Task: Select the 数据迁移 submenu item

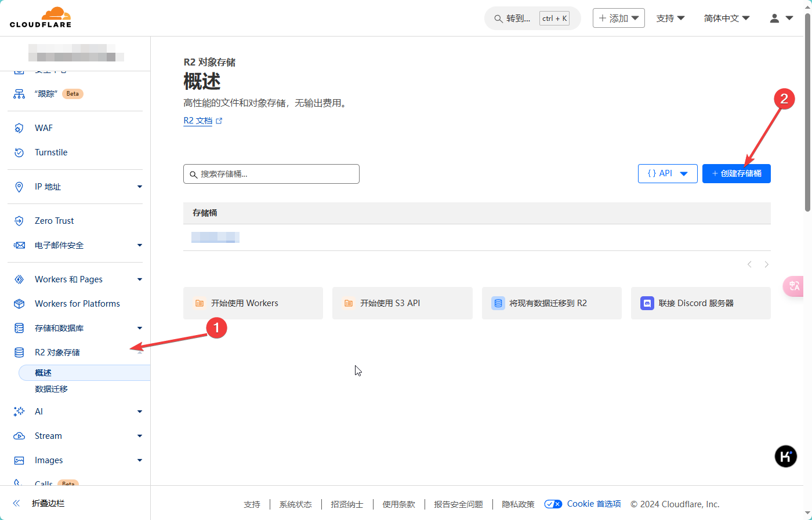Action: pyautogui.click(x=51, y=389)
